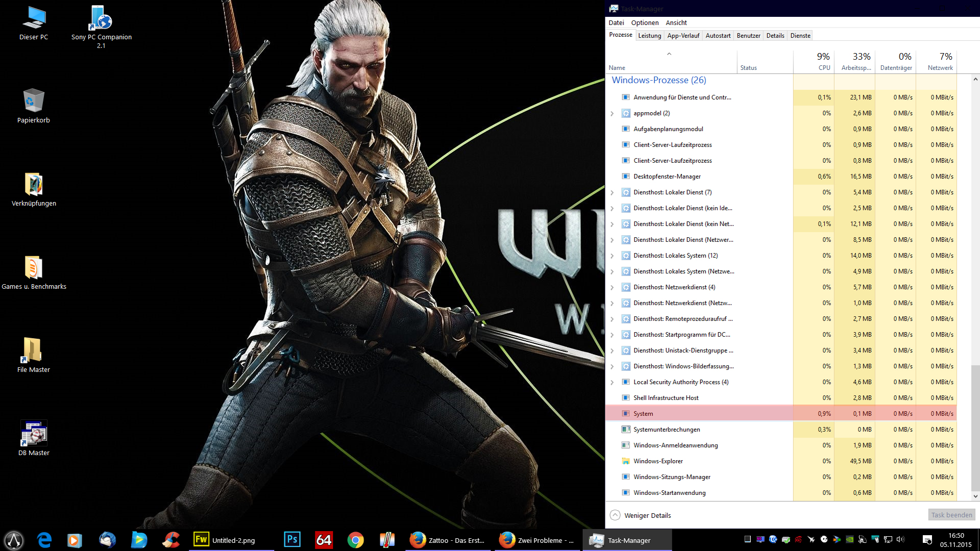Click the Task beenden button
This screenshot has width=980, height=551.
click(x=951, y=515)
